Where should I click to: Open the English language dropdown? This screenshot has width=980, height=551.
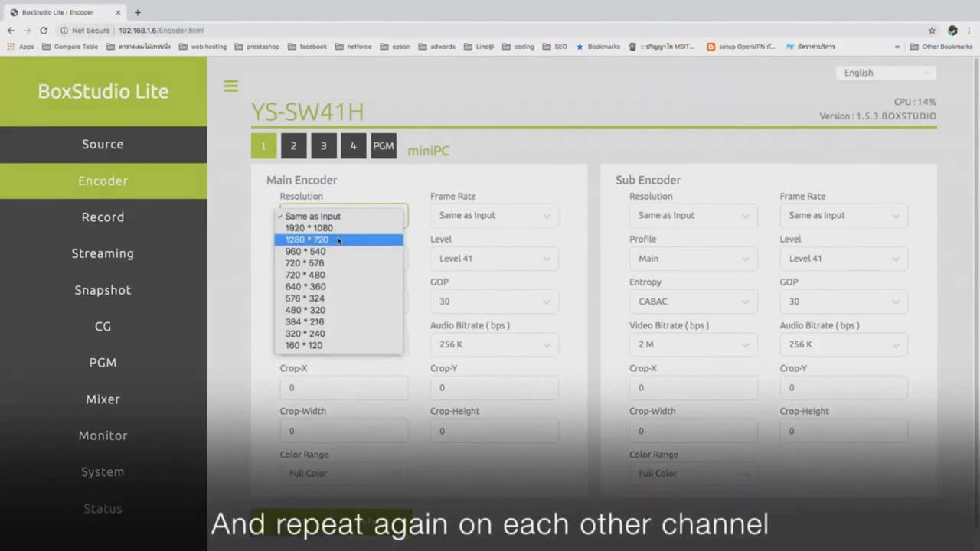pyautogui.click(x=886, y=73)
